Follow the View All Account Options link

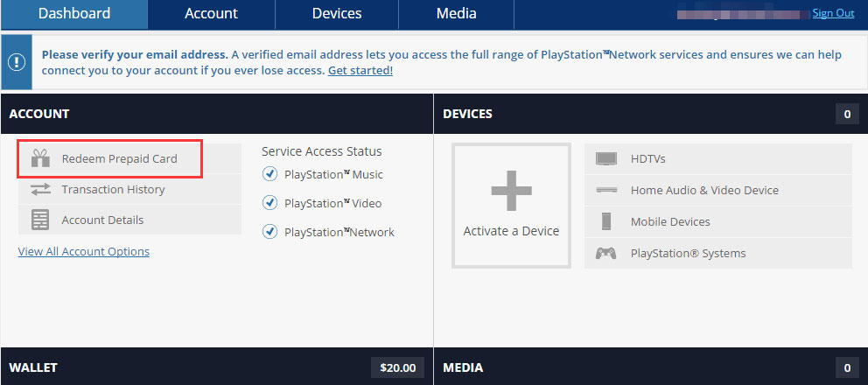pos(84,251)
